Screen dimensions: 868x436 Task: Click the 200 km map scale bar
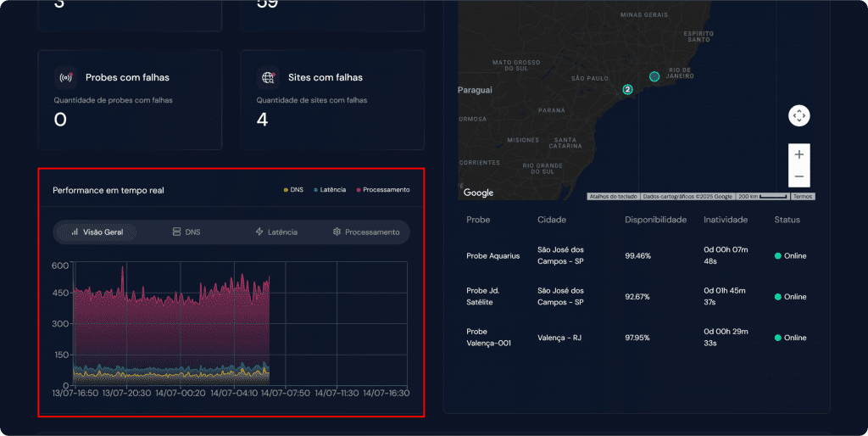(x=763, y=197)
